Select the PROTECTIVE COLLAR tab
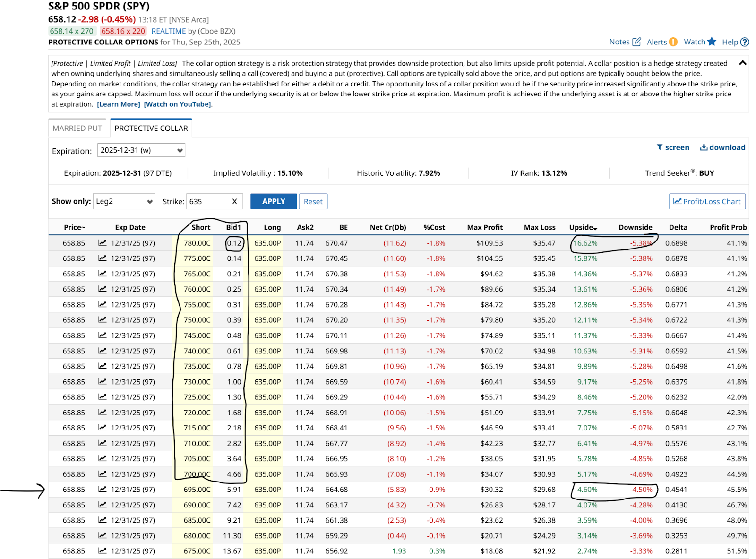The height and width of the screenshot is (559, 756). (151, 128)
